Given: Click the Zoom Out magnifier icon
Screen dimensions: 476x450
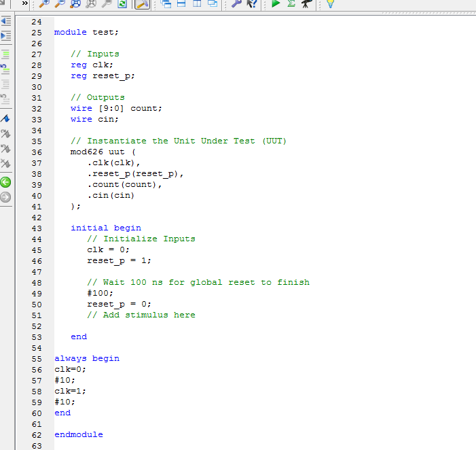Looking at the screenshot, I should click(x=60, y=3).
